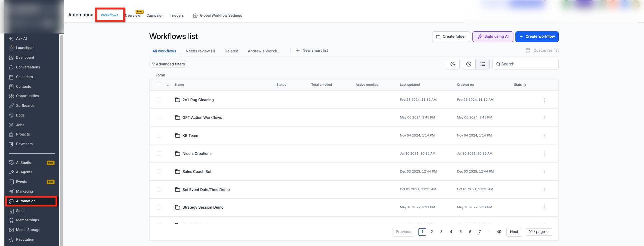Open Sales Coach Bot row actions menu

pos(544,172)
